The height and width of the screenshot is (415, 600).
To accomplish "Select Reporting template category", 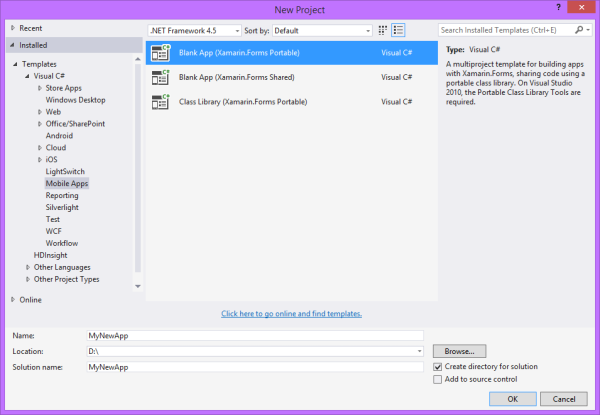I will tap(62, 195).
